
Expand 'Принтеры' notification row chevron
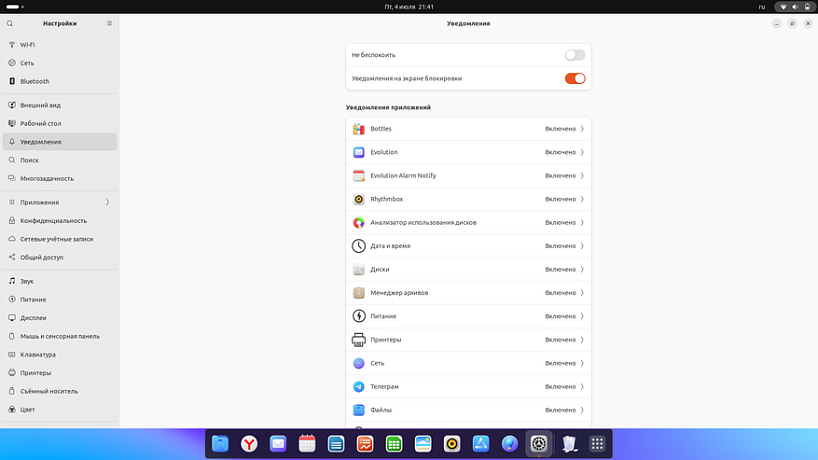coord(582,340)
